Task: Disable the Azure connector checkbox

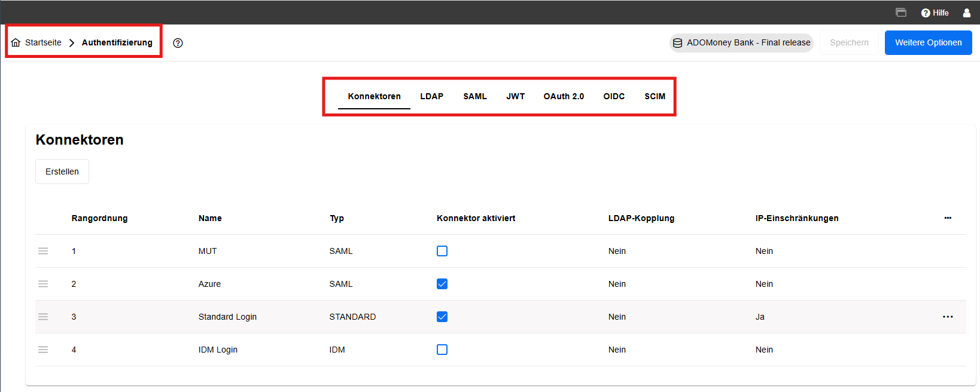Action: pyautogui.click(x=442, y=284)
